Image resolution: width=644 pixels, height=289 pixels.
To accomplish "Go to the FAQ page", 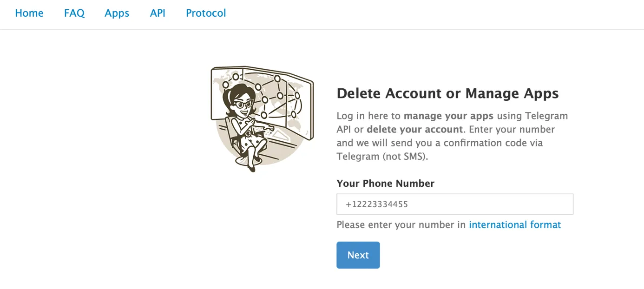I will tap(74, 13).
